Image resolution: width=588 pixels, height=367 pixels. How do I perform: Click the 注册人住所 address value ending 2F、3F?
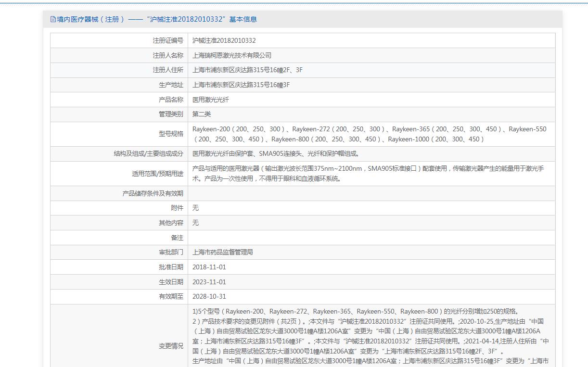(247, 70)
